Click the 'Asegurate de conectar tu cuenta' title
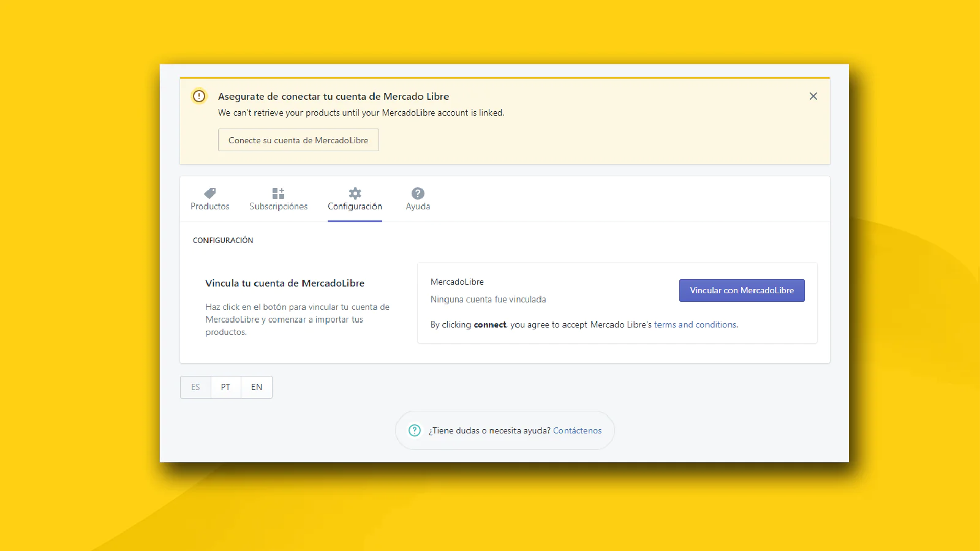Image resolution: width=980 pixels, height=551 pixels. click(333, 97)
